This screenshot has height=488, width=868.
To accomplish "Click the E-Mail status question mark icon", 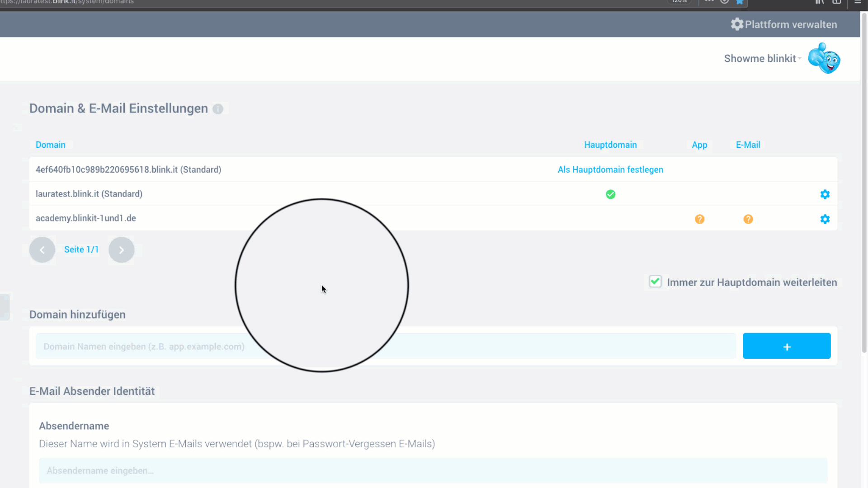I will 748,219.
